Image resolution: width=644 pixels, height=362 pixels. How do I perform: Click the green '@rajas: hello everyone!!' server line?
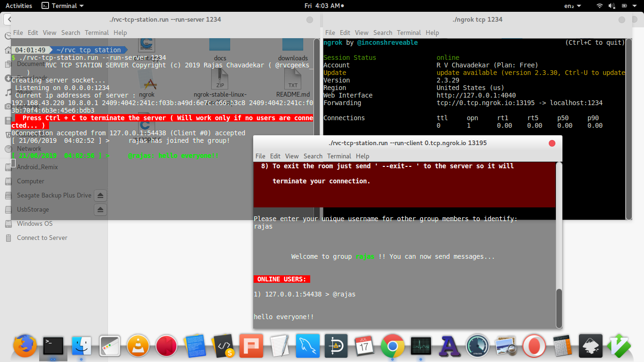173,156
